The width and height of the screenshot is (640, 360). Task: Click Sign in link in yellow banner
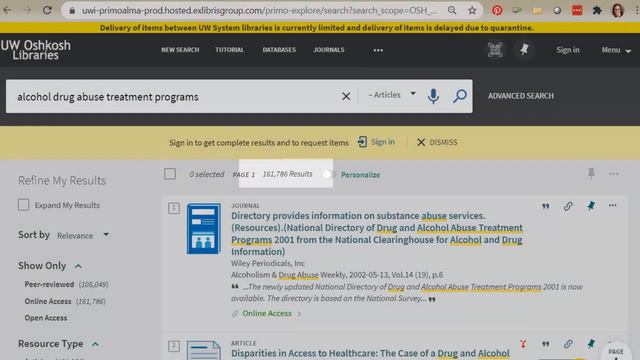click(x=376, y=142)
